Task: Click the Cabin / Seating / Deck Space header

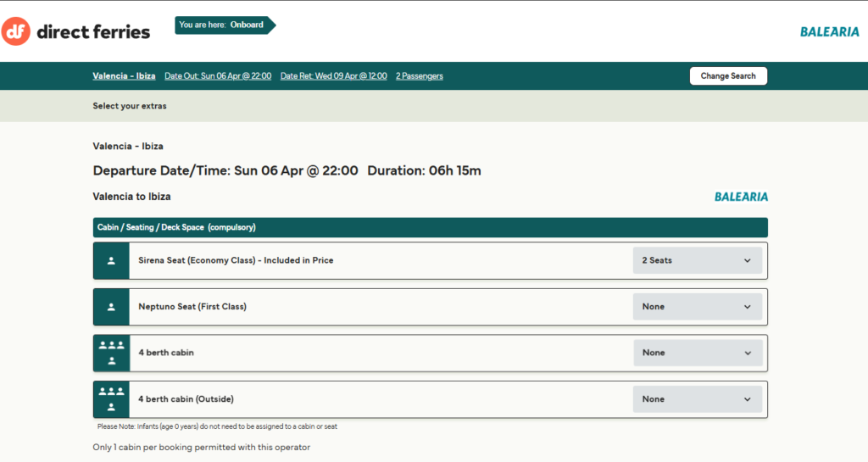Action: coord(176,227)
